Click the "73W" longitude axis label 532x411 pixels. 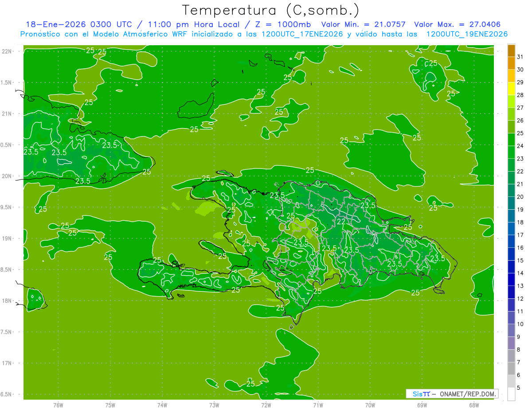point(214,405)
